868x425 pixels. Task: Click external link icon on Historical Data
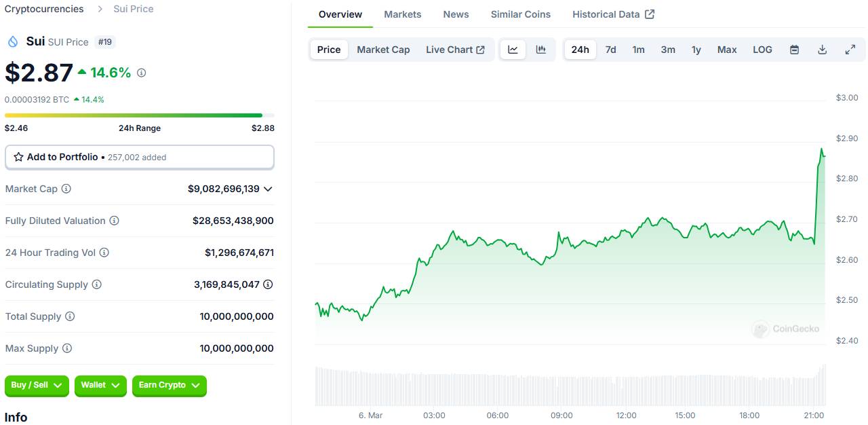click(x=650, y=14)
